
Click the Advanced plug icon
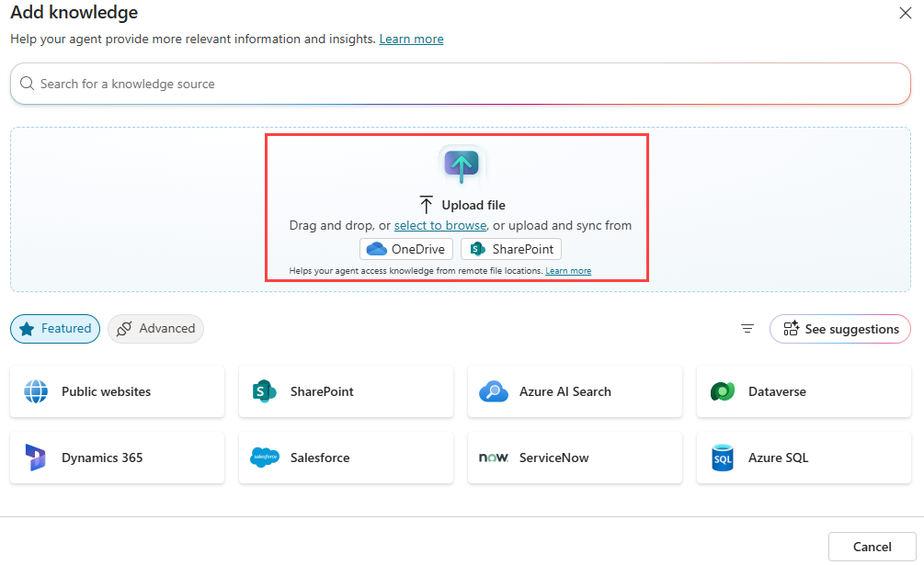pyautogui.click(x=124, y=328)
